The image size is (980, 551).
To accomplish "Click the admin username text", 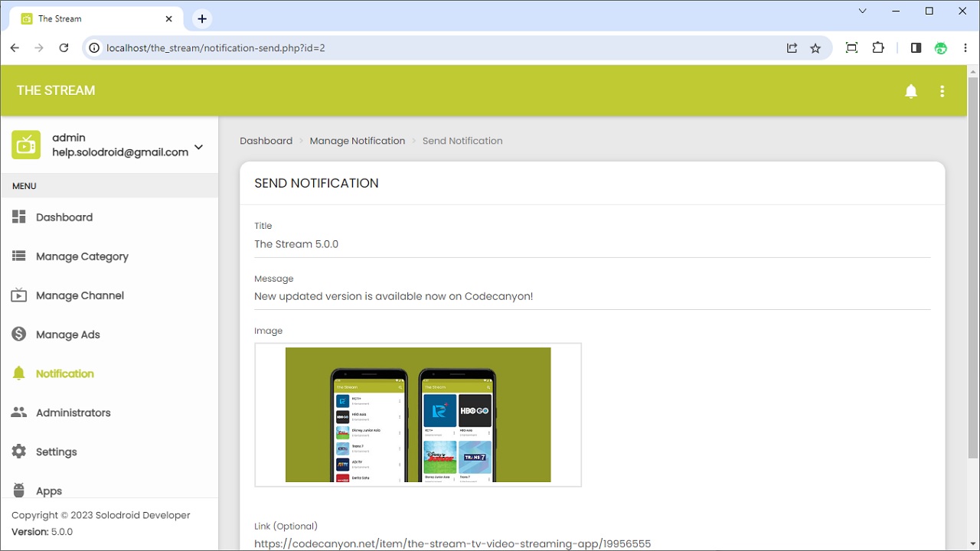I will coord(69,138).
